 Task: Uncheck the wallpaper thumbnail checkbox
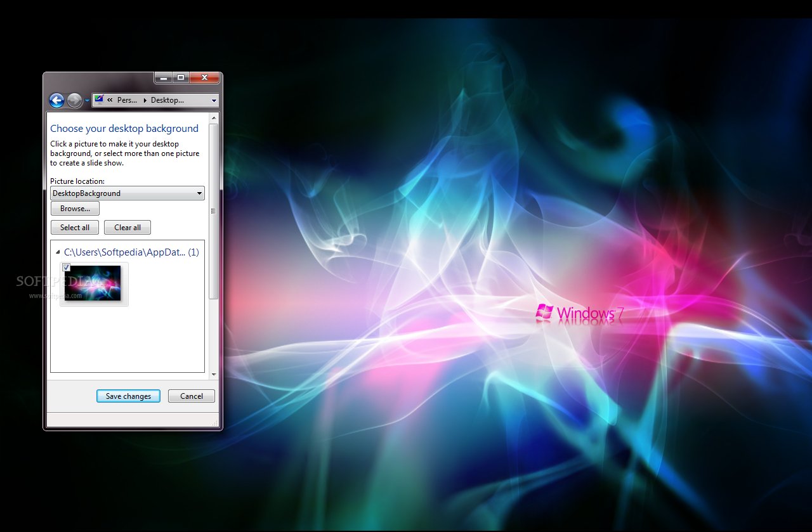(67, 268)
